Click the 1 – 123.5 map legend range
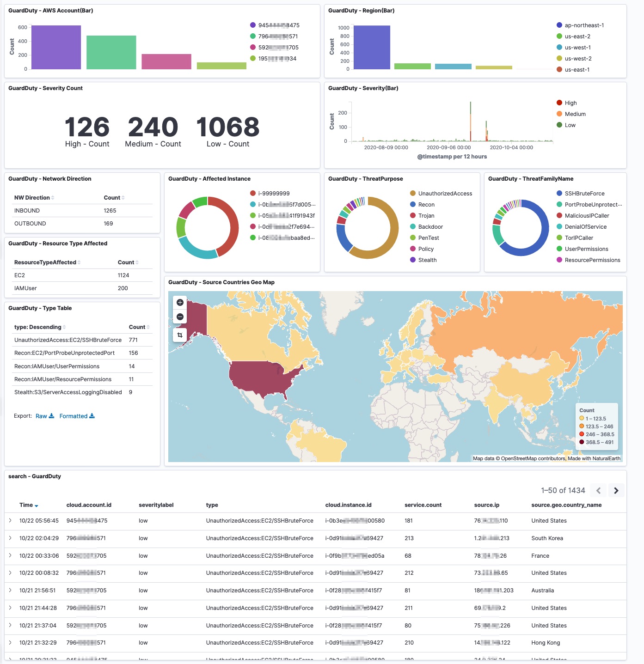 [593, 419]
